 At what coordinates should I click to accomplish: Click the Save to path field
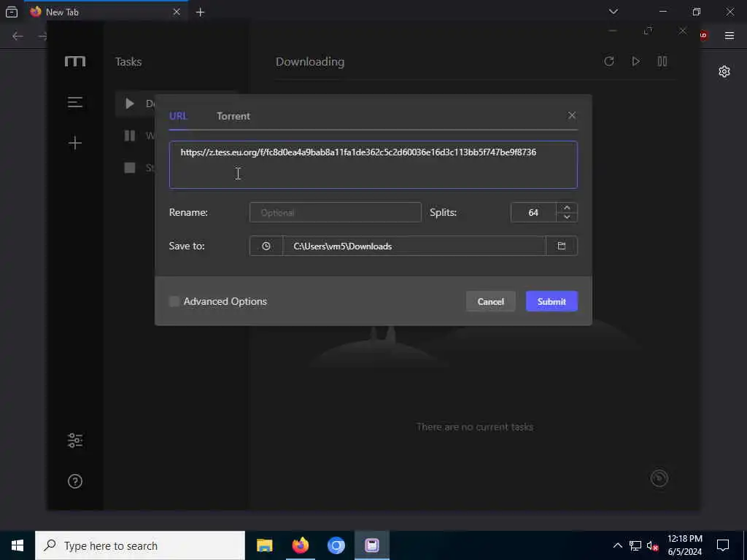point(414,246)
